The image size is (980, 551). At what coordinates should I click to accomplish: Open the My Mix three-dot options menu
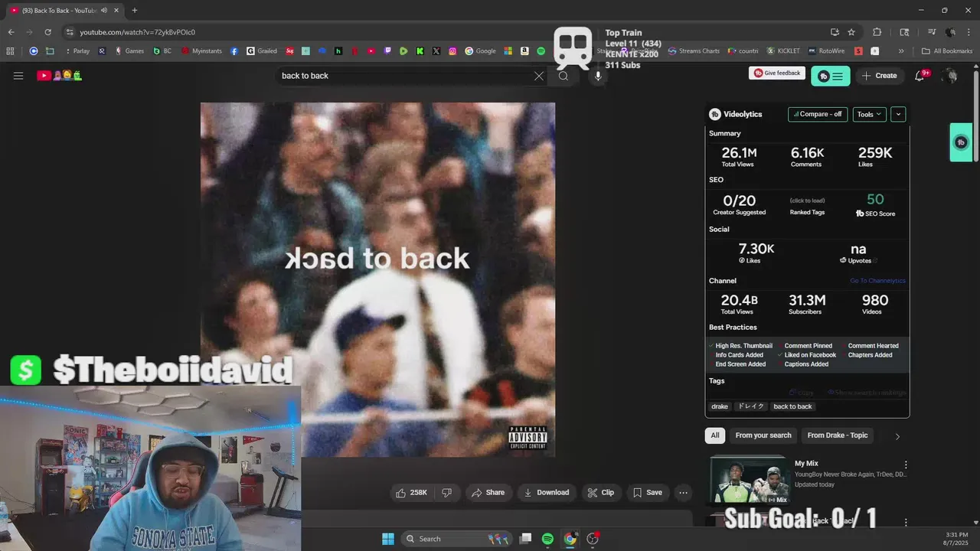[x=906, y=465]
